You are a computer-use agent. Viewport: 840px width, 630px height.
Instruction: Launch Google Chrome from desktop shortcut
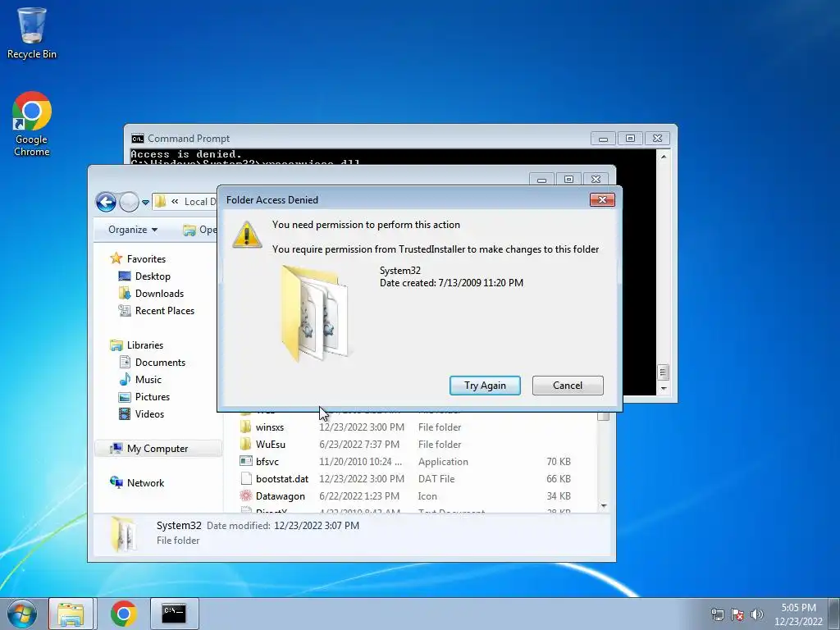point(32,125)
